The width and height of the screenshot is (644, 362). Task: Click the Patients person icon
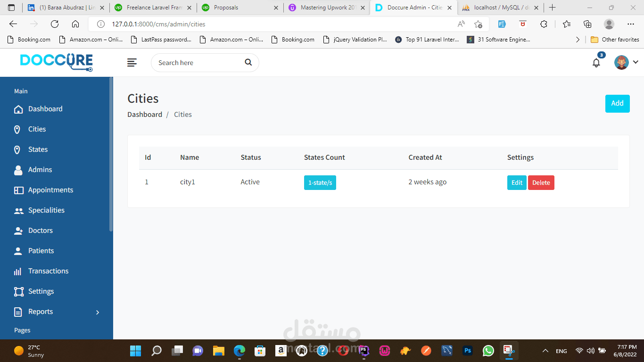(18, 251)
